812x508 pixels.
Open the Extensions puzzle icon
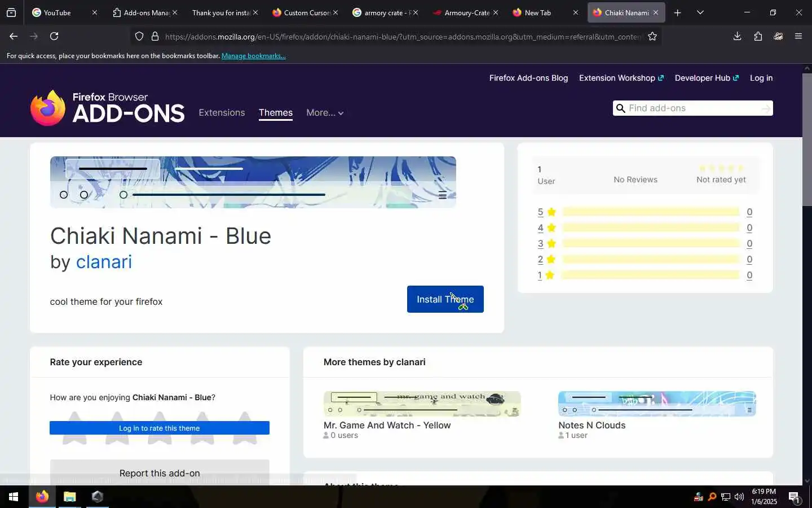[758, 36]
